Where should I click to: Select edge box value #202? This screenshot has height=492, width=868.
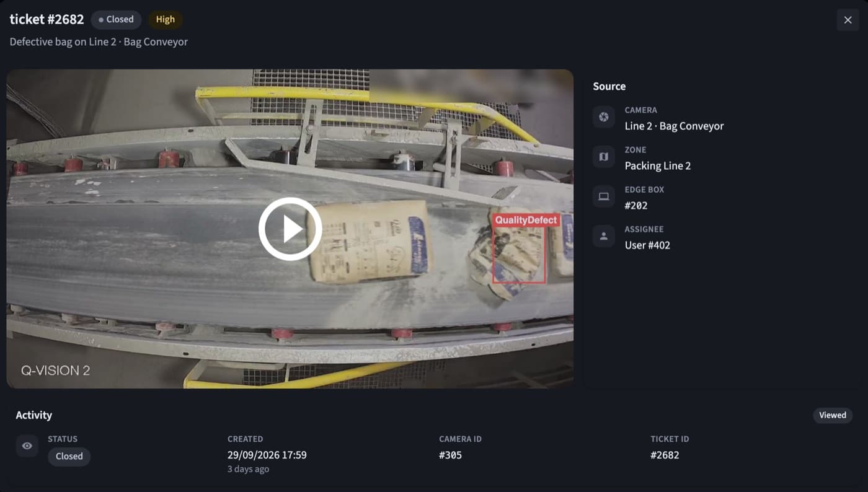pyautogui.click(x=636, y=205)
